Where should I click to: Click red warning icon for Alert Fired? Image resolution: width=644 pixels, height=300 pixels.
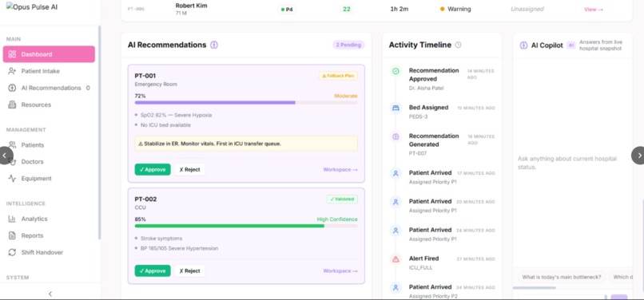pos(396,259)
